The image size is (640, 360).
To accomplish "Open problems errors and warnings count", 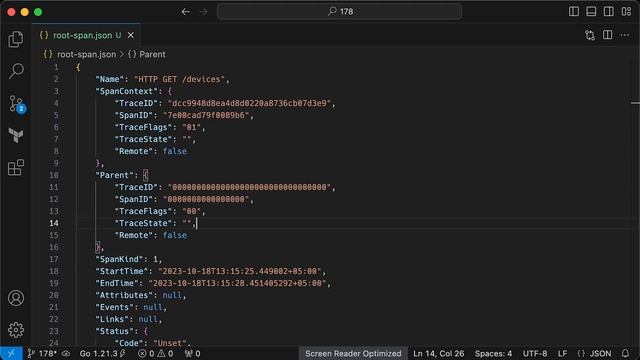I will point(156,353).
